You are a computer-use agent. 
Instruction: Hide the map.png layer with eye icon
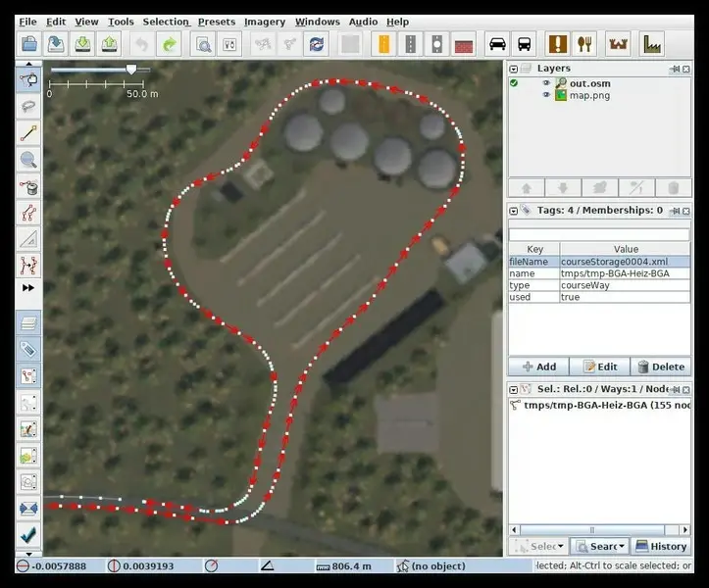pos(546,95)
